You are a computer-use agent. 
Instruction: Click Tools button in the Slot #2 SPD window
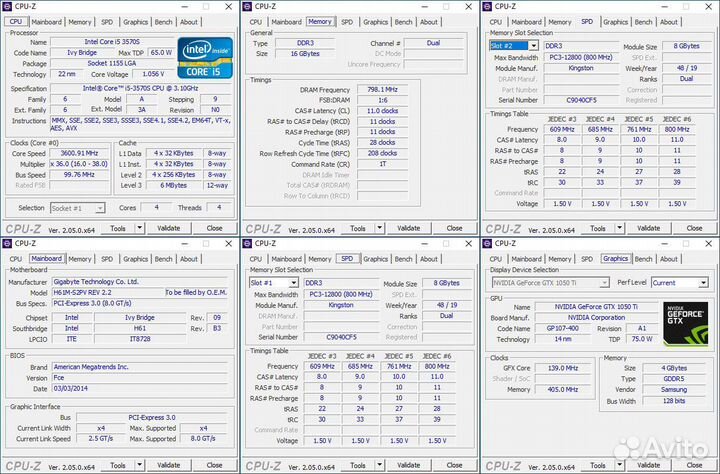pos(597,228)
